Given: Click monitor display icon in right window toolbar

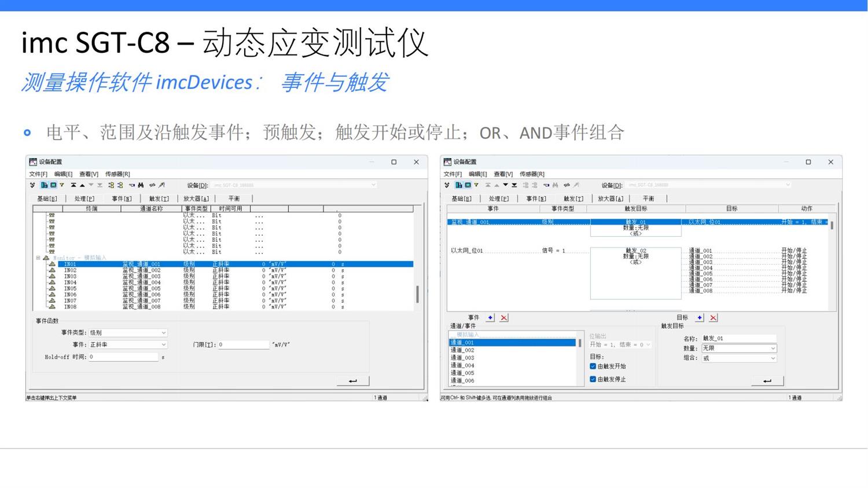Looking at the screenshot, I should coord(468,185).
